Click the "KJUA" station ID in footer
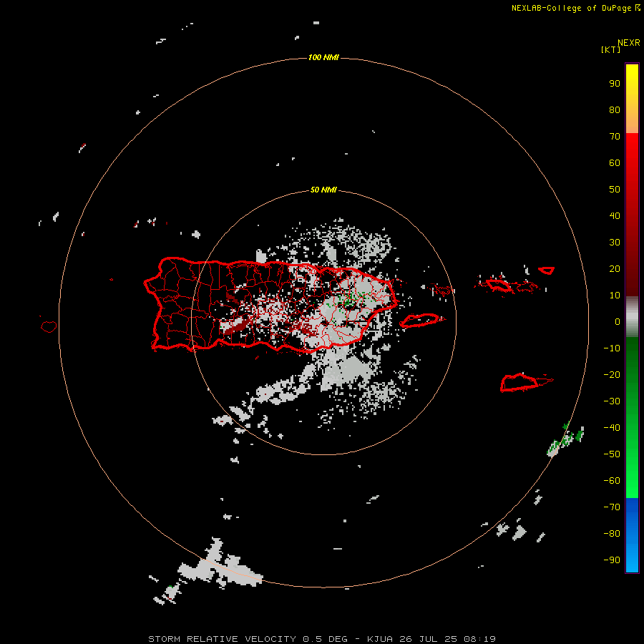The image size is (644, 644). tap(380, 639)
